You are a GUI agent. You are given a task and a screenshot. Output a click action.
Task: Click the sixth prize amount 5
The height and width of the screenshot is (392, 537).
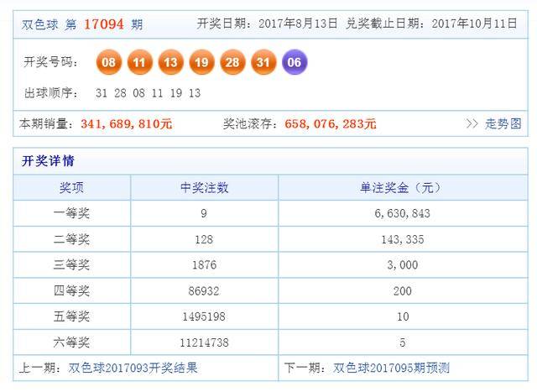[403, 342]
